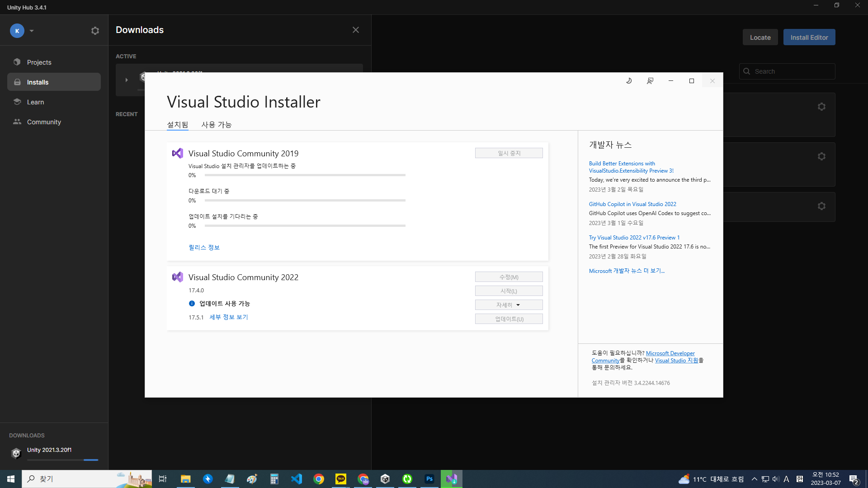This screenshot has width=868, height=488.
Task: Toggle Korean 한 input mode indicator
Action: pos(799,479)
